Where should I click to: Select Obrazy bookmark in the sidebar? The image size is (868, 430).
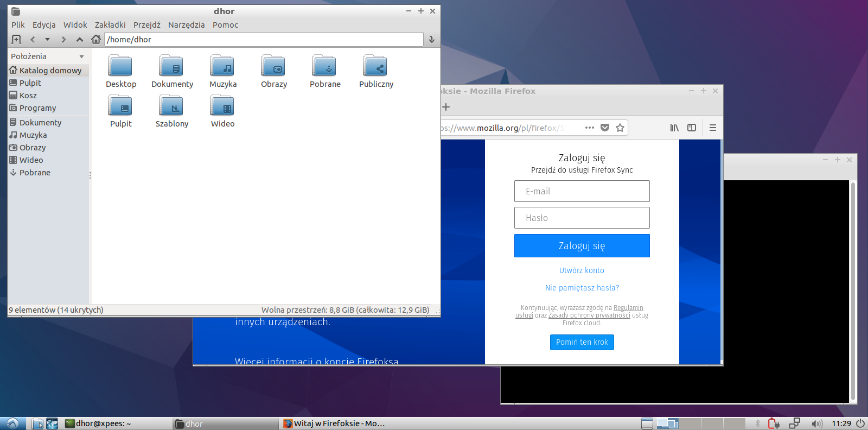click(48, 148)
